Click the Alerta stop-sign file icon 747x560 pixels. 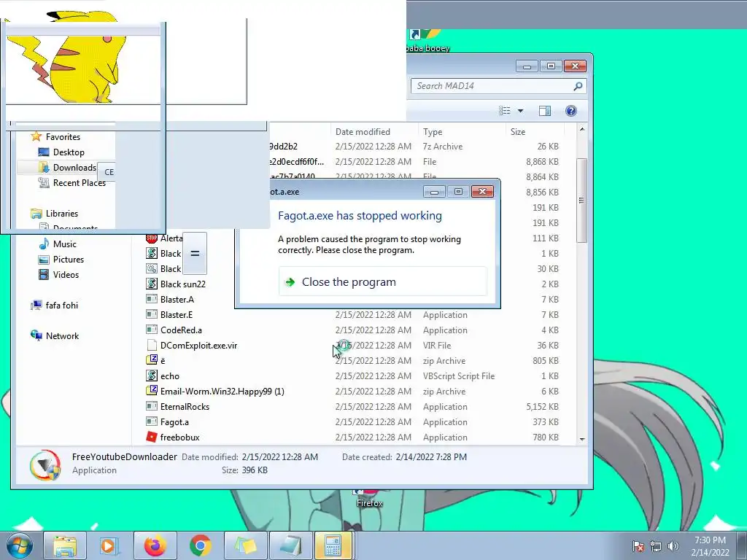(152, 238)
